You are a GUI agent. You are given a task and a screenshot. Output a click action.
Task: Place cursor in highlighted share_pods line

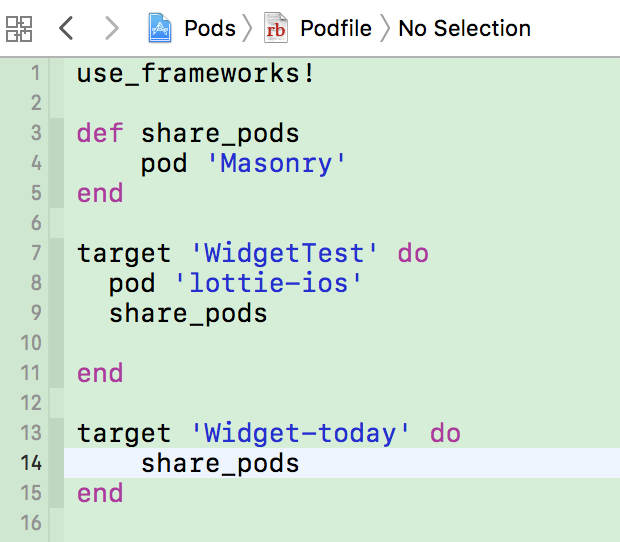pos(220,463)
